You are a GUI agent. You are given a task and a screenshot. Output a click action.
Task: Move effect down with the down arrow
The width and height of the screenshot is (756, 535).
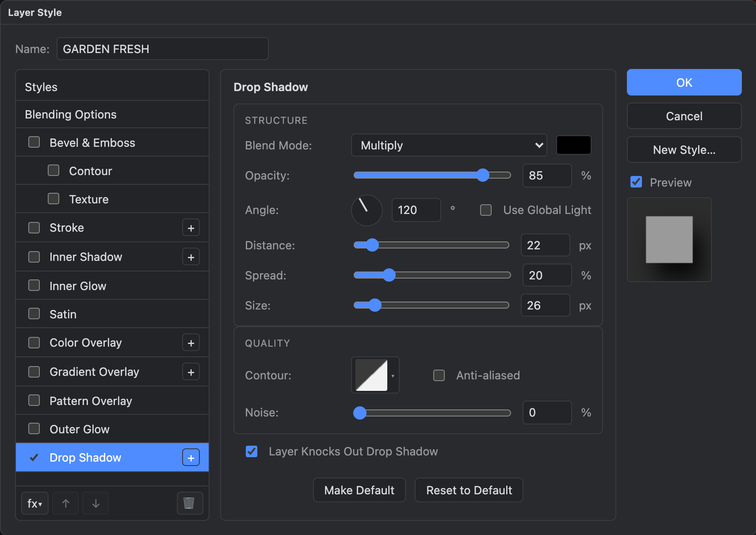95,503
